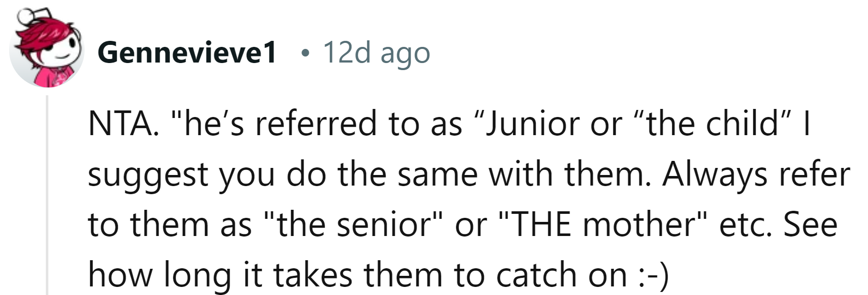
Task: Click the dot separator before the timestamp
Action: pyautogui.click(x=304, y=52)
